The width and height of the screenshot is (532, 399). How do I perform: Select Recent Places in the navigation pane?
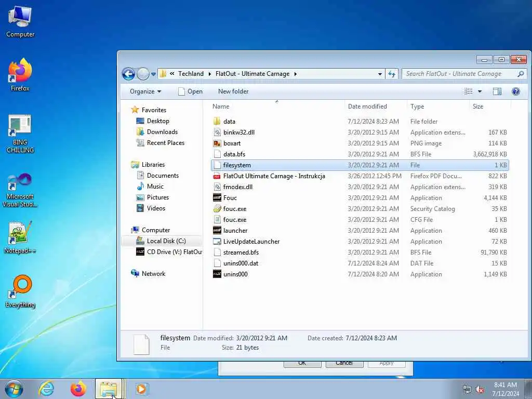pos(166,143)
